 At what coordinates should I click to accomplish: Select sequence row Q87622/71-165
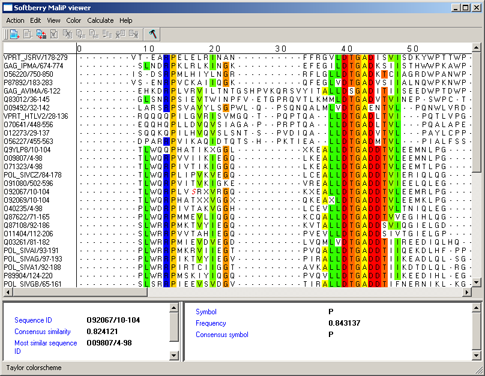27,217
